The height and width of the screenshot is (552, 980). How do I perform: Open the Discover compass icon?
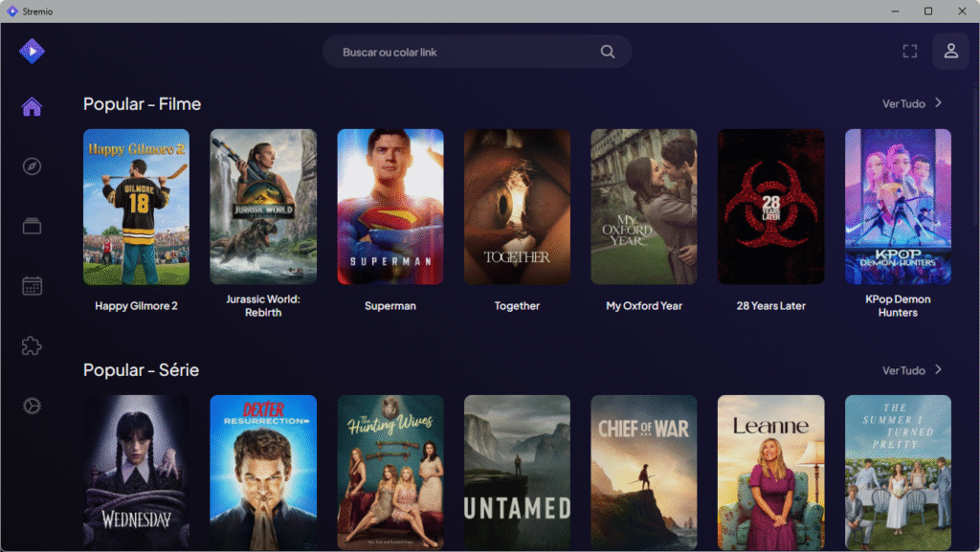coord(32,166)
